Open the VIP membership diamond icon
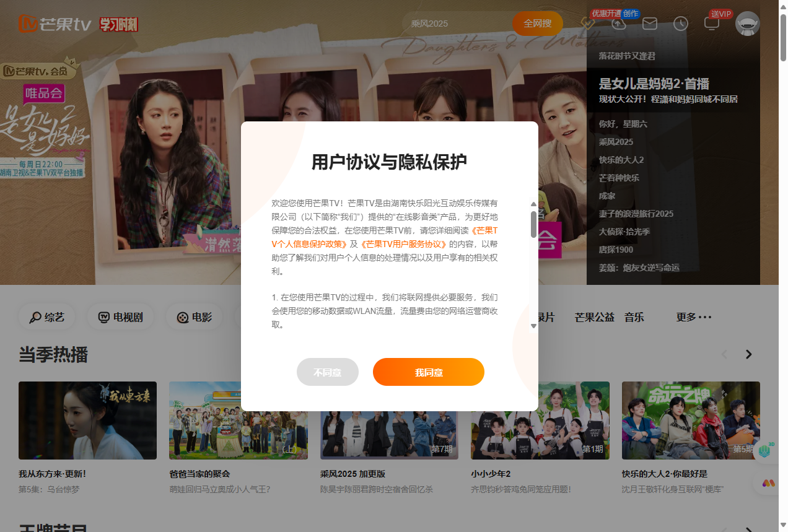Image resolution: width=788 pixels, height=532 pixels. pos(588,25)
